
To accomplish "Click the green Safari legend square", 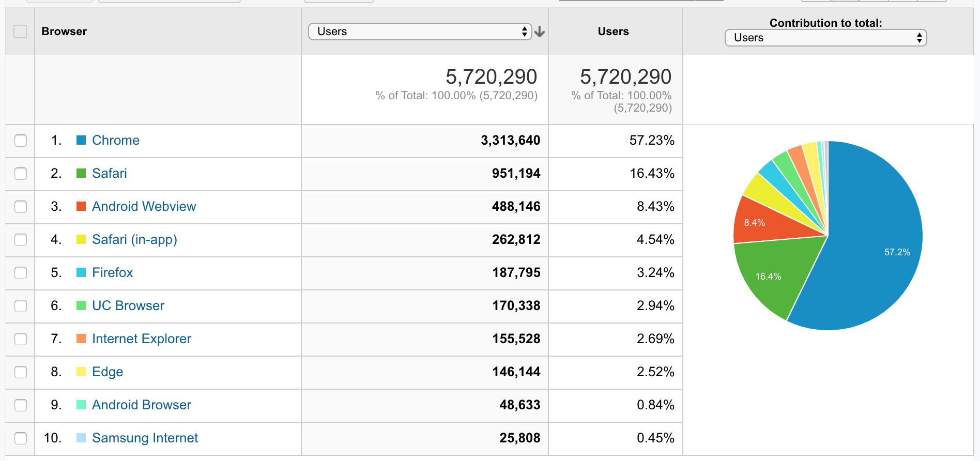I will pos(81,173).
